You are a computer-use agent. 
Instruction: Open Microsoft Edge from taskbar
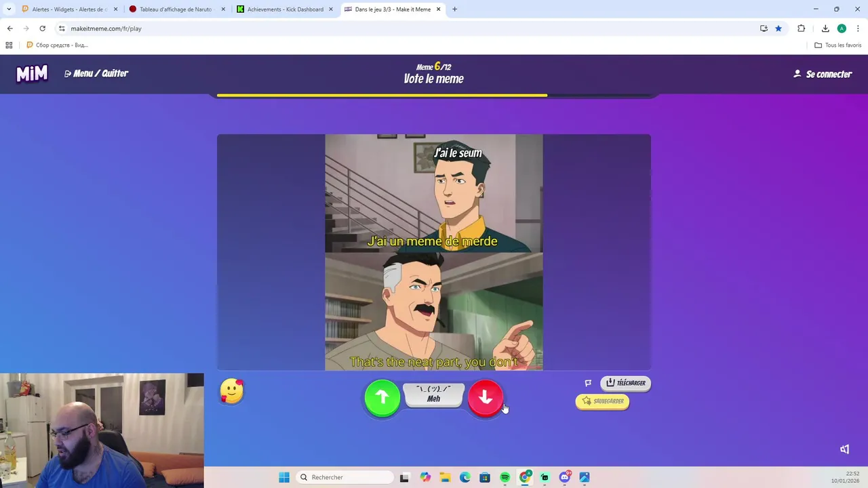tap(465, 477)
